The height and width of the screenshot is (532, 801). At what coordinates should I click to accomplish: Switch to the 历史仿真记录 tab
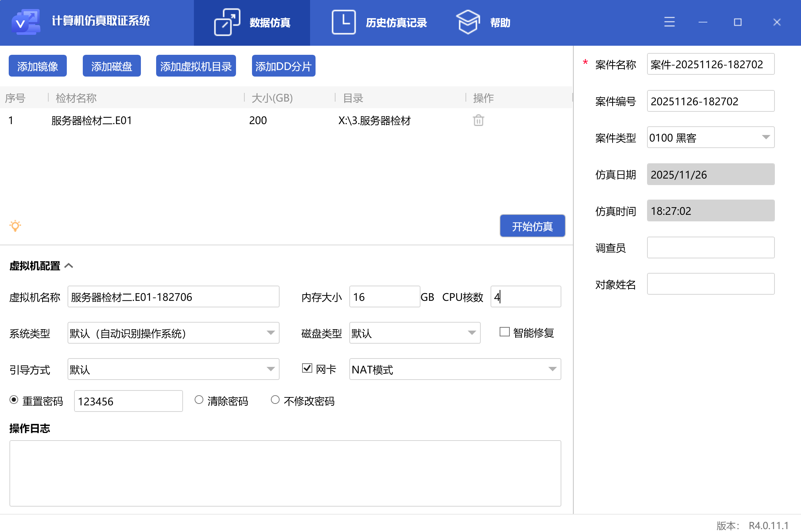(x=397, y=22)
